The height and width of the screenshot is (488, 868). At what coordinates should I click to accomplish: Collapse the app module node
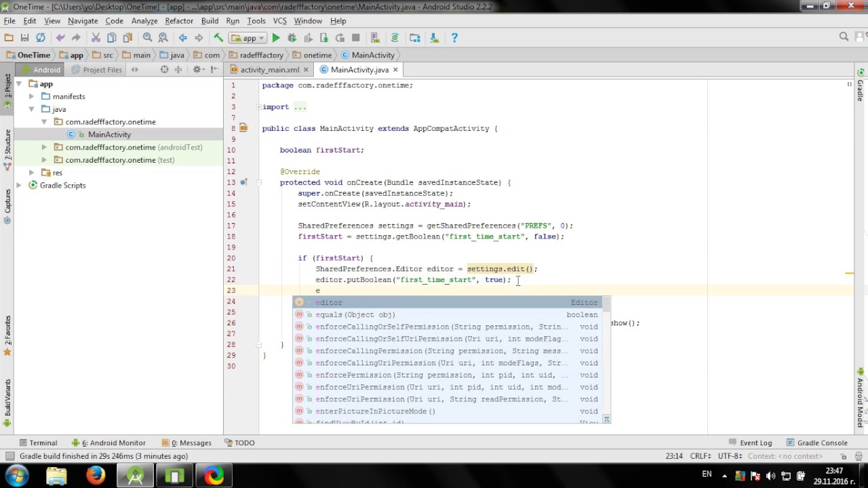(x=19, y=84)
